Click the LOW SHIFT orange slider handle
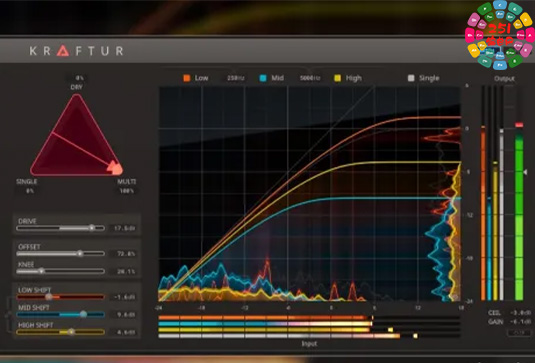 pyautogui.click(x=49, y=297)
